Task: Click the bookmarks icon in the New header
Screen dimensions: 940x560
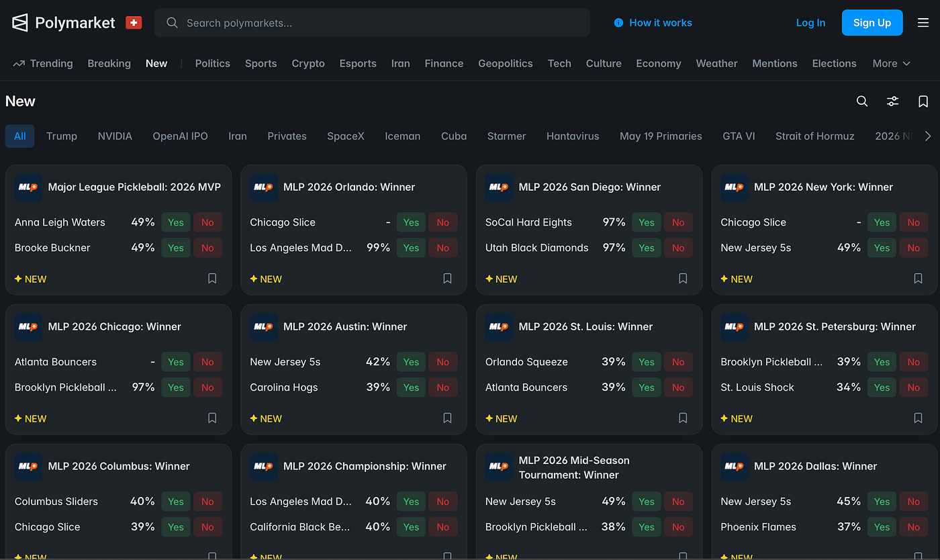Action: pyautogui.click(x=923, y=101)
